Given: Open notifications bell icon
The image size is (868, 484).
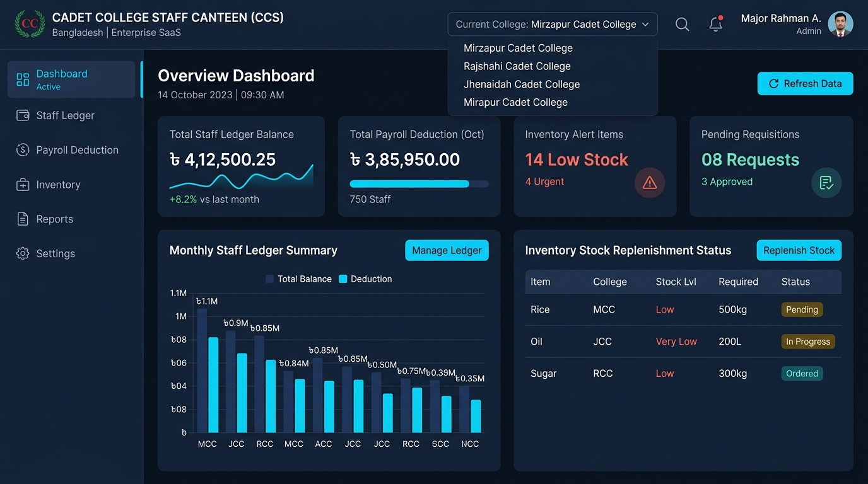Looking at the screenshot, I should tap(715, 24).
